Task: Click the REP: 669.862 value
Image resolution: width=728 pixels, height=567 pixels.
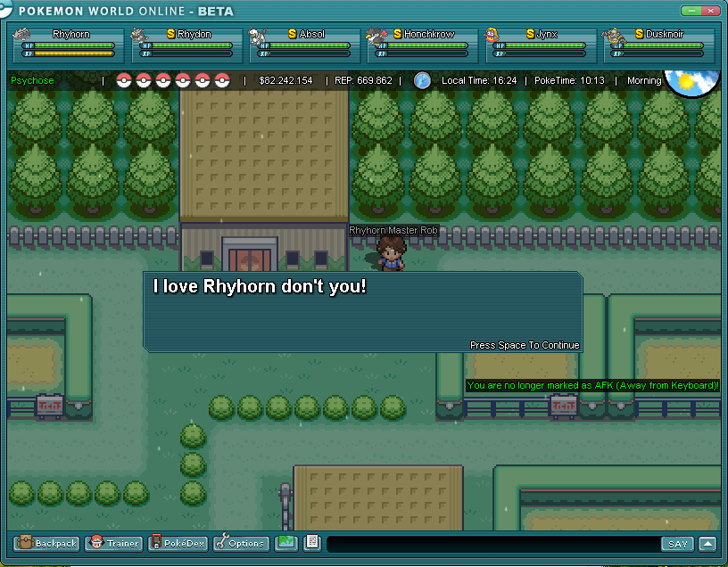Action: pyautogui.click(x=363, y=81)
